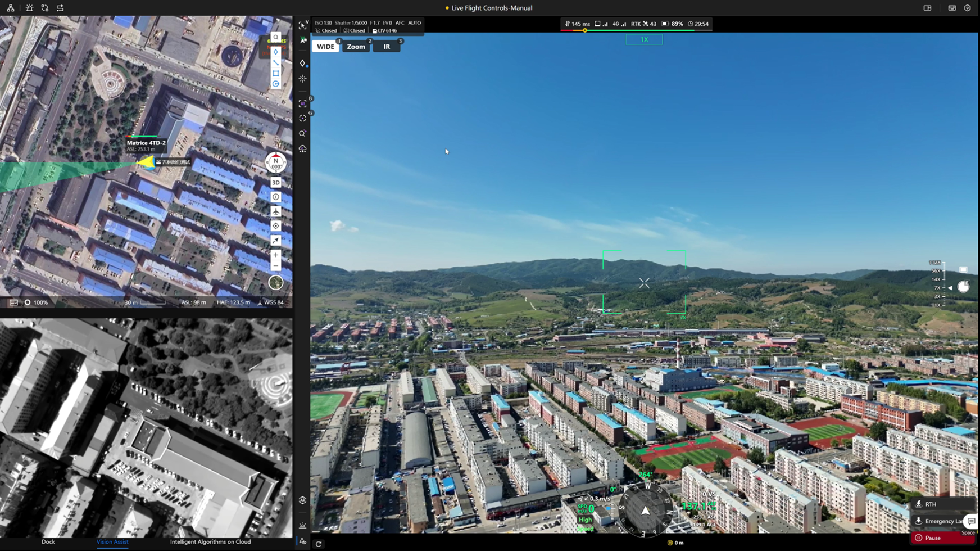Click the RTH return-to-home button

942,504
